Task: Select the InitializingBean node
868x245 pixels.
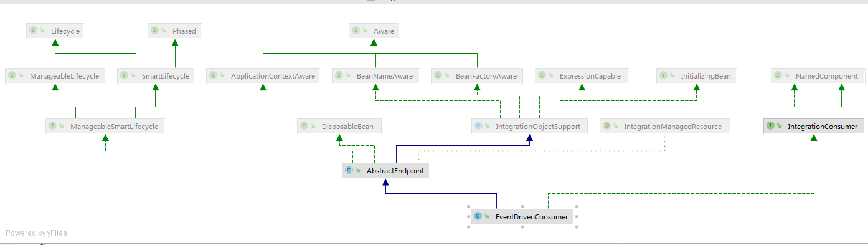Action: click(x=697, y=76)
